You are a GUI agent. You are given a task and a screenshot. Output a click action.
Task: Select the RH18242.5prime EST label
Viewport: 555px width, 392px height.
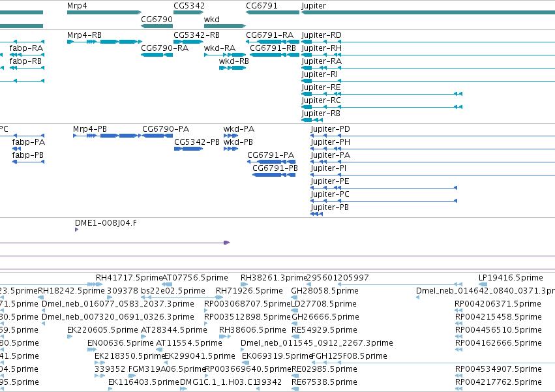[71, 291]
